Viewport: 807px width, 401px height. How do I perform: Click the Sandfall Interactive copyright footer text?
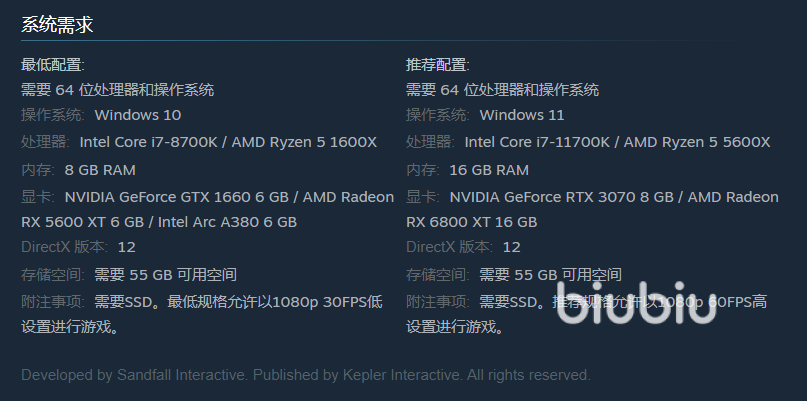tap(305, 376)
